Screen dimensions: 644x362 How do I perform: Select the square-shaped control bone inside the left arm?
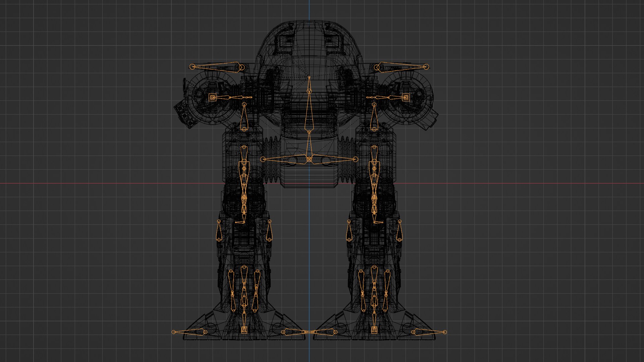coord(212,98)
